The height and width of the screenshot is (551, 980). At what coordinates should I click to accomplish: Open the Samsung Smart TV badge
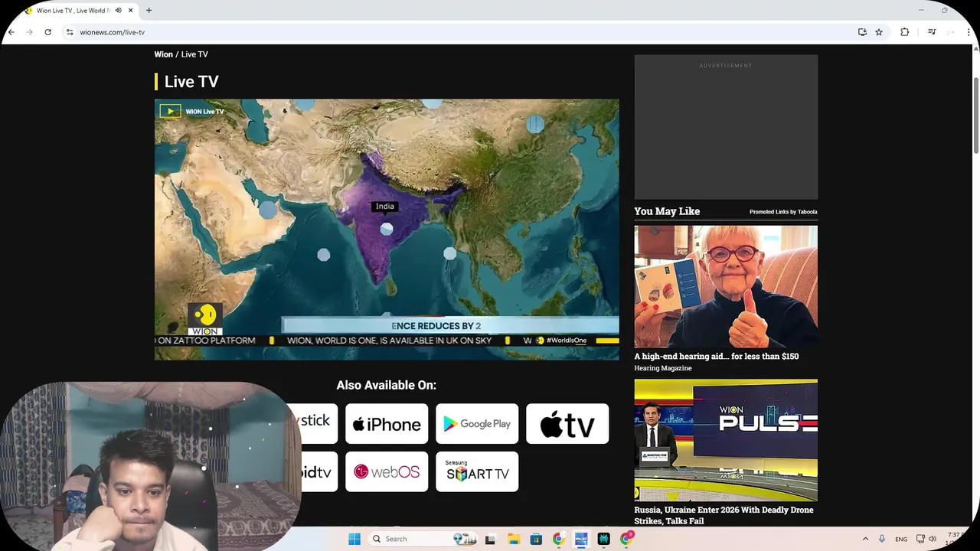tap(477, 471)
